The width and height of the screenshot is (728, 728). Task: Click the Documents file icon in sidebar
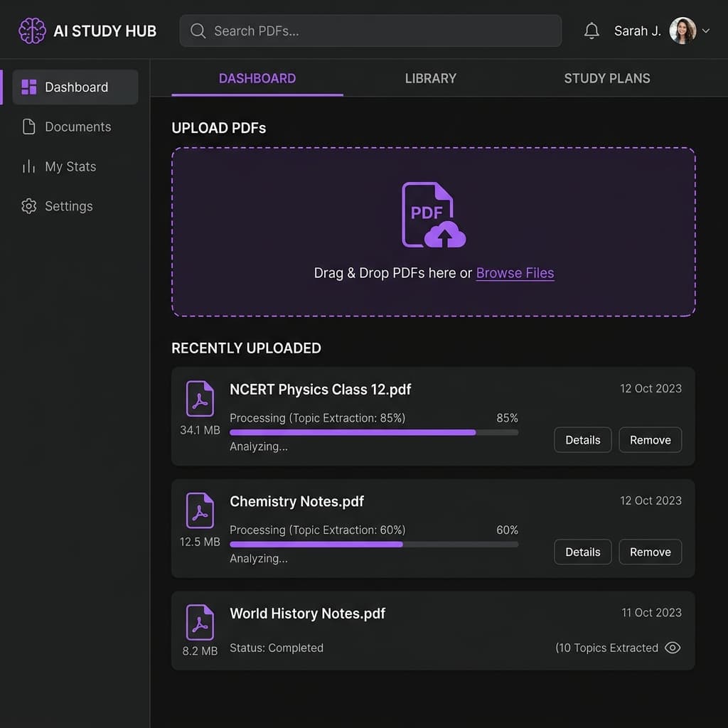29,127
